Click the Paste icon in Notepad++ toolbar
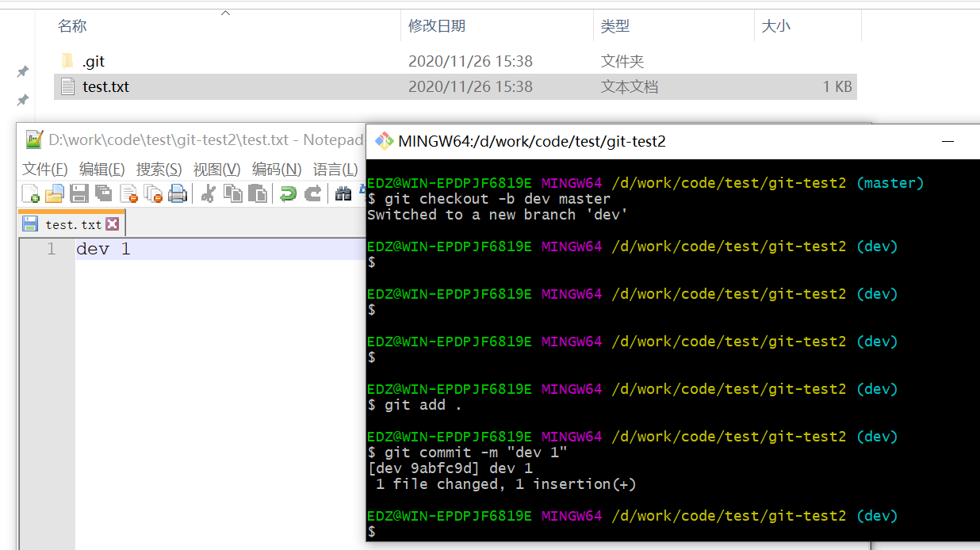Image resolution: width=980 pixels, height=550 pixels. 257,193
